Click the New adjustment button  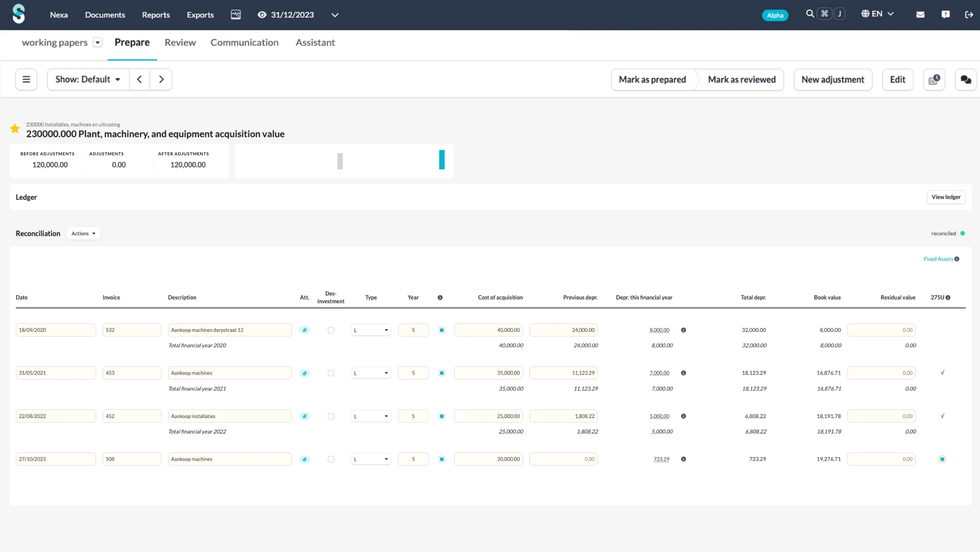pos(833,80)
